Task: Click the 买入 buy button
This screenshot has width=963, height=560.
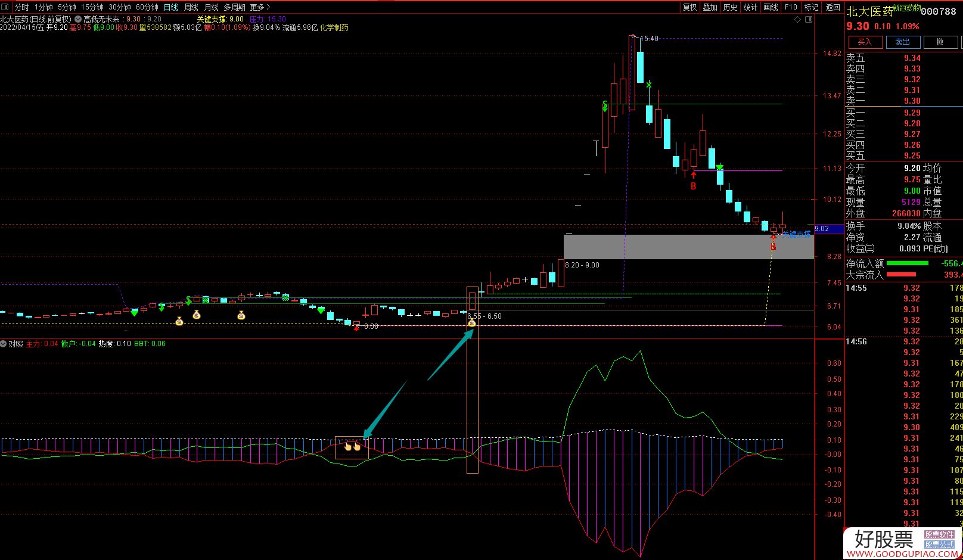Action: 865,42
